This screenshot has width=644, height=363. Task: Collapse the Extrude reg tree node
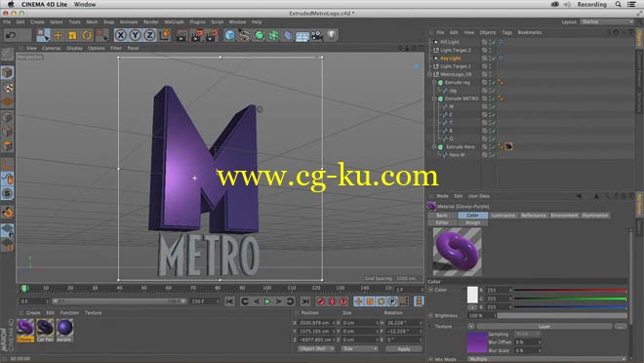tap(434, 83)
